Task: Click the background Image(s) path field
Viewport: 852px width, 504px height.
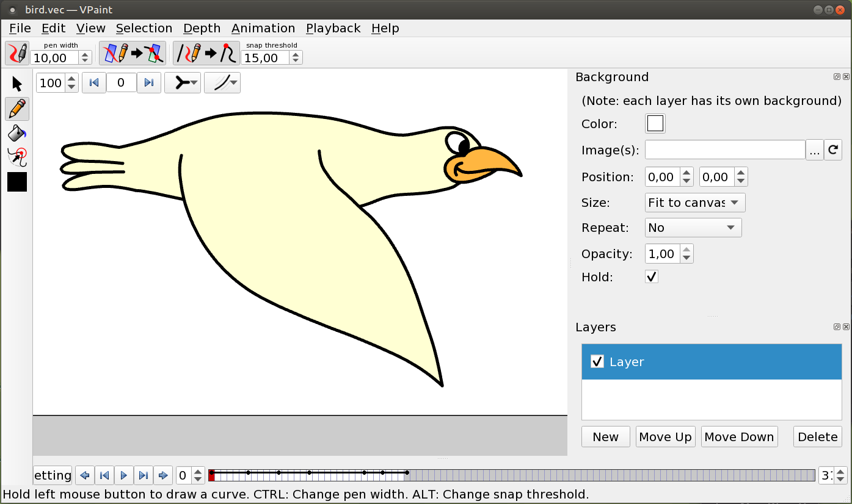Action: [724, 149]
